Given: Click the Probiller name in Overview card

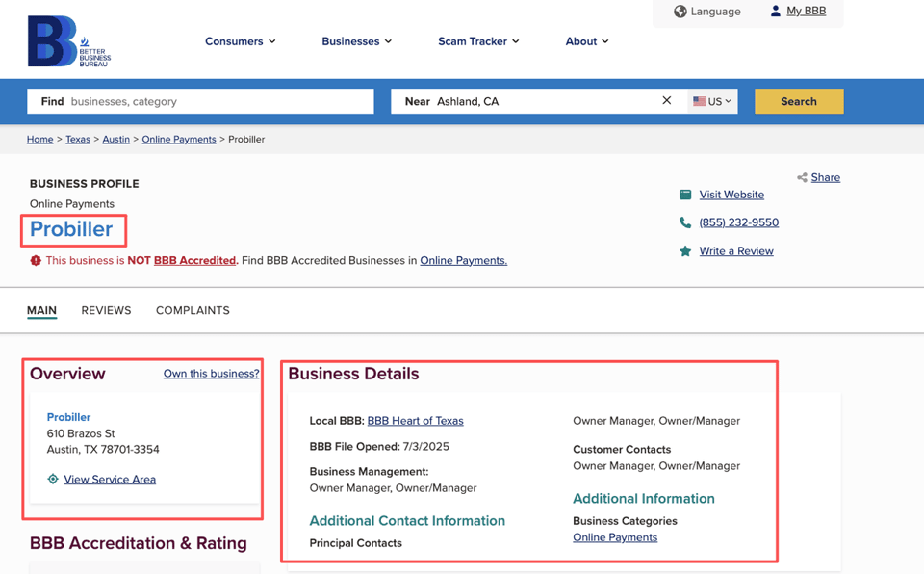Looking at the screenshot, I should pos(68,417).
